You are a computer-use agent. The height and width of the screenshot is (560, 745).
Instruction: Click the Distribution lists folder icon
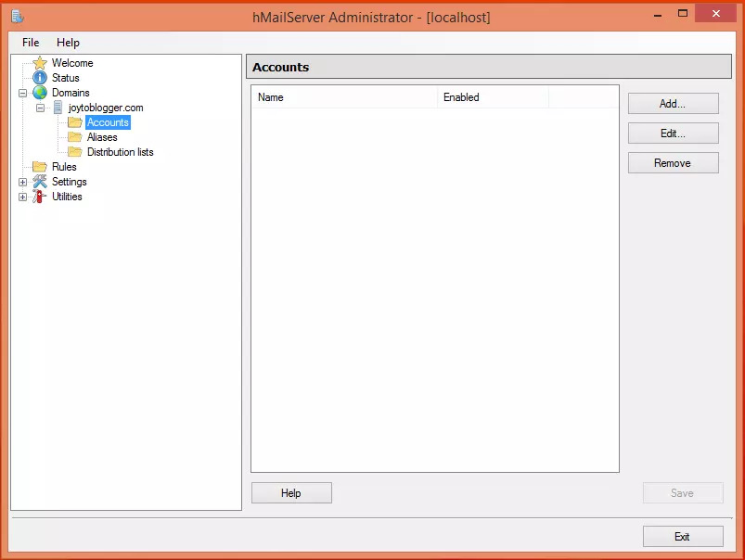tap(75, 152)
